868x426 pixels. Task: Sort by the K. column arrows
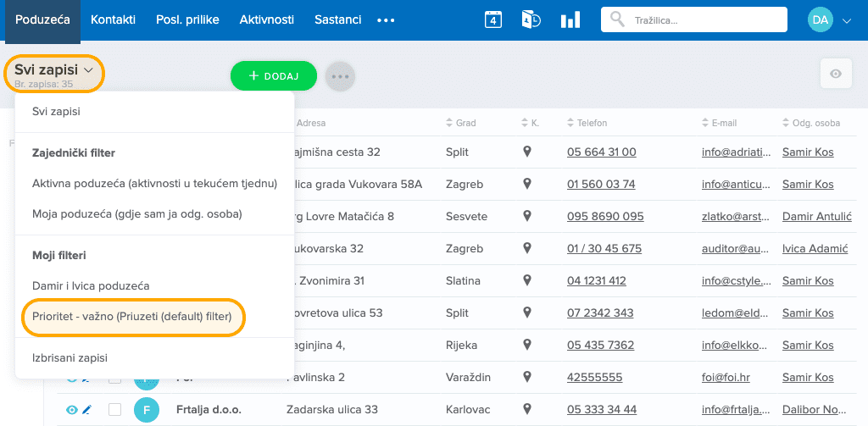point(525,123)
